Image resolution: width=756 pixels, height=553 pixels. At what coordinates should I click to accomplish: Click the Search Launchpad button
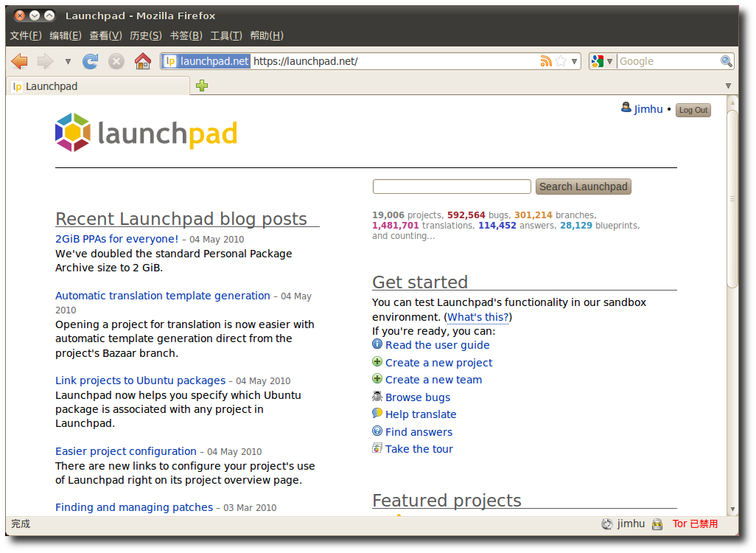[583, 187]
